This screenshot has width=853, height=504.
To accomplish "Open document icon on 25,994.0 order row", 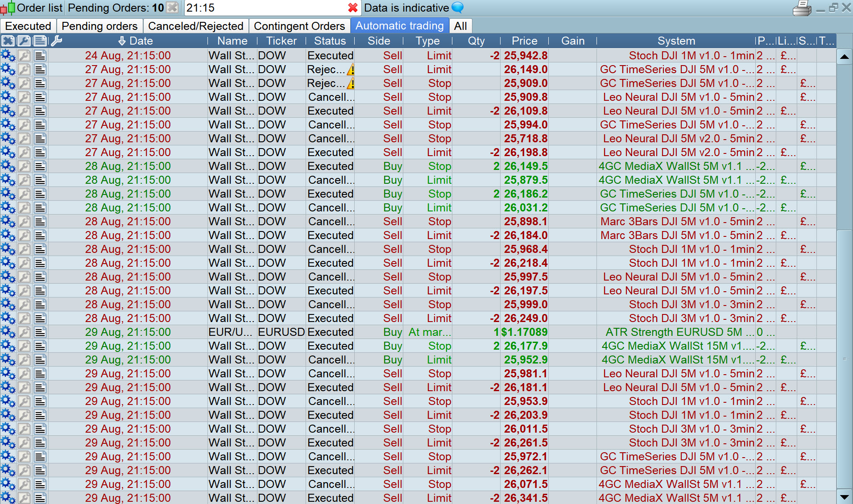I will coord(40,125).
